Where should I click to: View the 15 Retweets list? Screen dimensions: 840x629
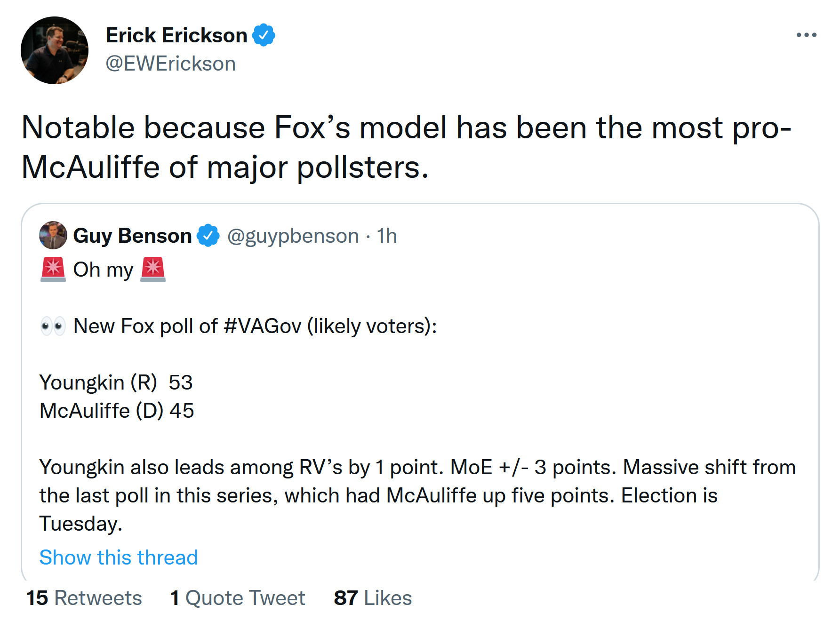coord(84,598)
